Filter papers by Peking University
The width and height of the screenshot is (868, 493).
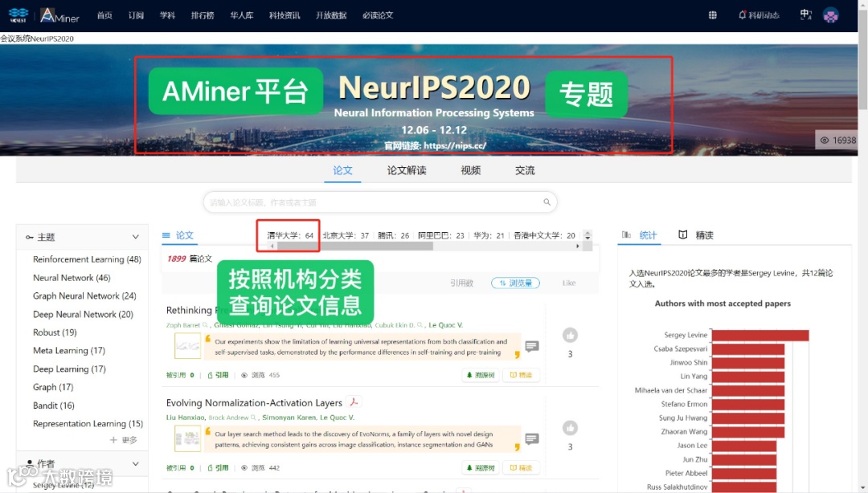tap(346, 236)
